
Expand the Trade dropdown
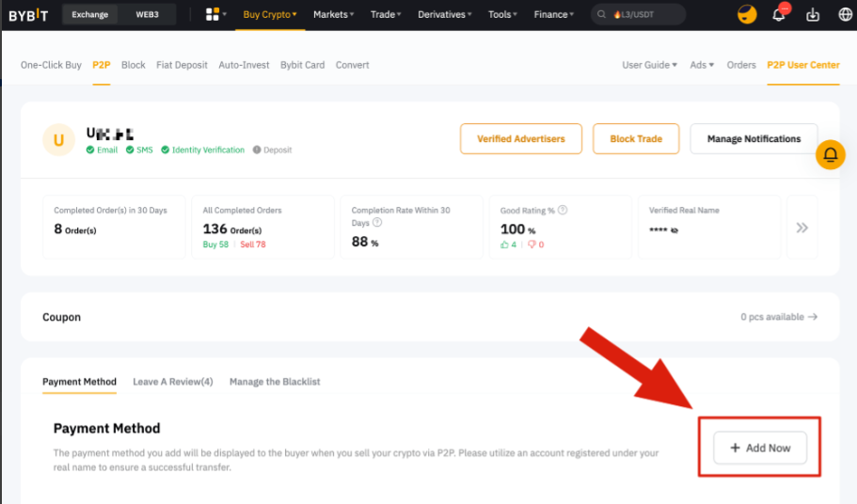386,15
